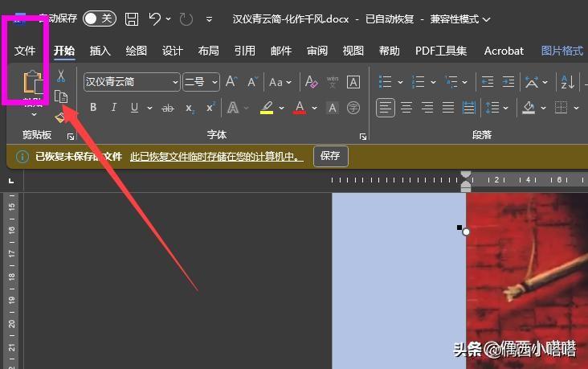Expand the font color dropdown arrow
Viewport: 588px width, 369px height.
(x=314, y=108)
